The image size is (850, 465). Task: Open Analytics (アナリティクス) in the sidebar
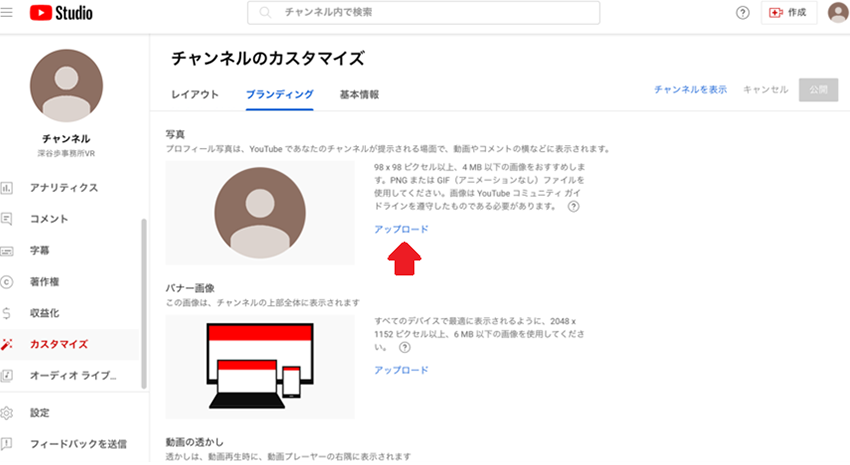pos(63,188)
